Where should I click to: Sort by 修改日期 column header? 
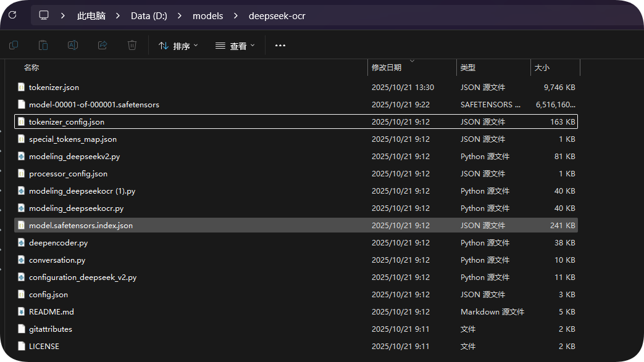pyautogui.click(x=387, y=68)
